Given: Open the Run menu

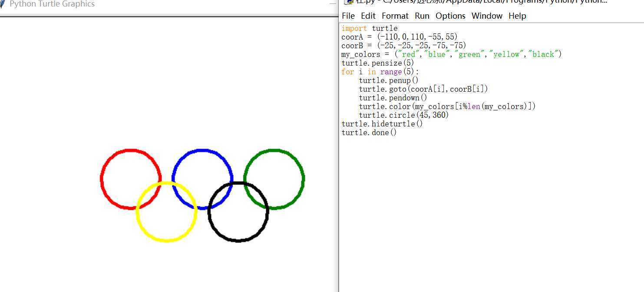Looking at the screenshot, I should click(422, 16).
